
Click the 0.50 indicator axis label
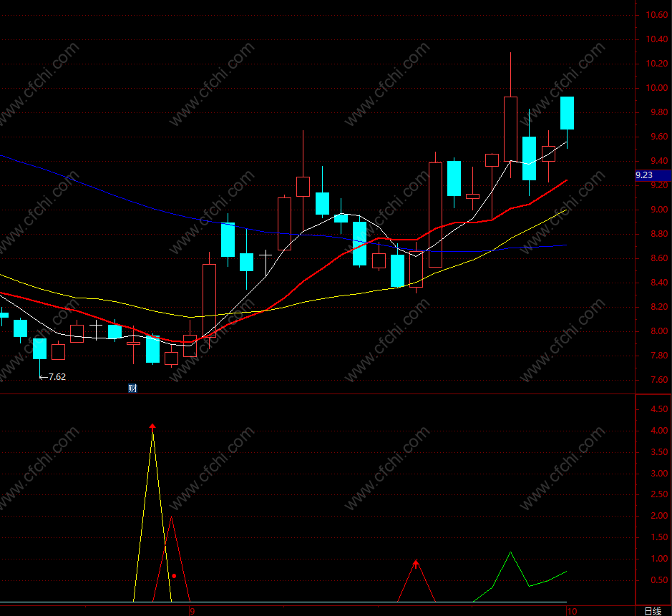(x=659, y=580)
